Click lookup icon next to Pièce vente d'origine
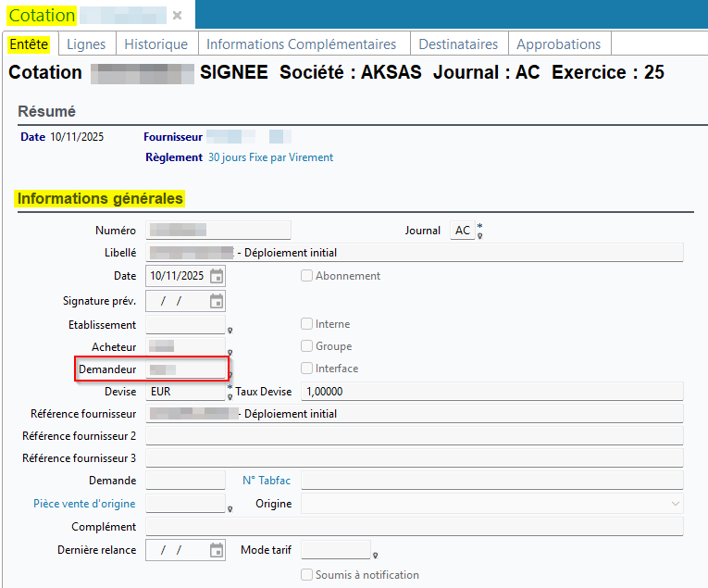The height and width of the screenshot is (588, 708). click(x=230, y=509)
